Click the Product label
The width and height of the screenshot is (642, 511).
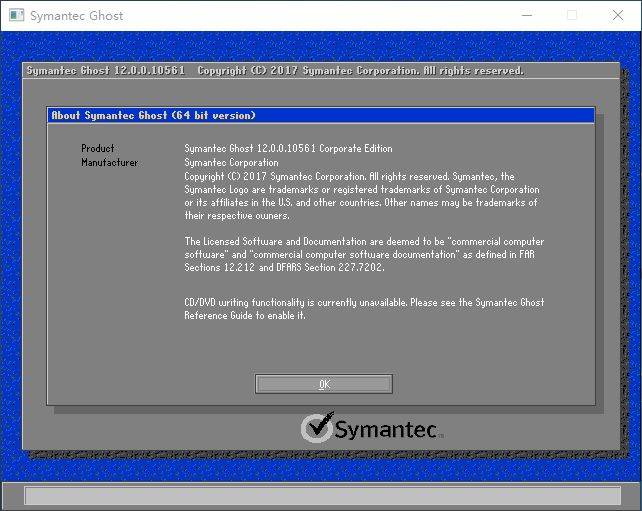click(x=98, y=149)
